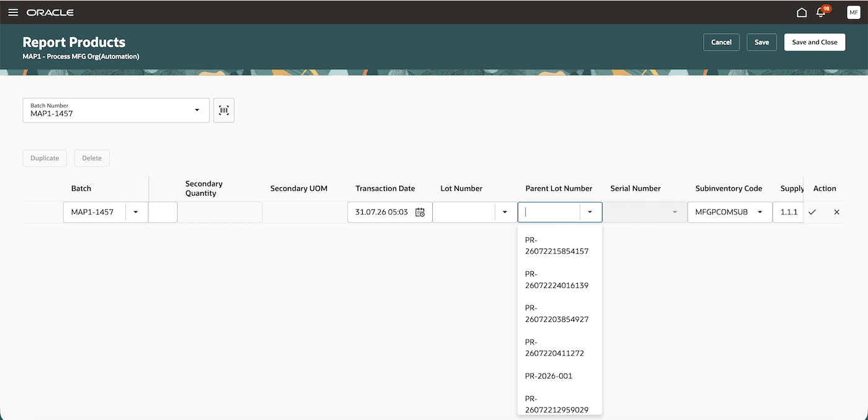Image resolution: width=868 pixels, height=420 pixels.
Task: Click the Secondary UOM column header
Action: [x=299, y=188]
